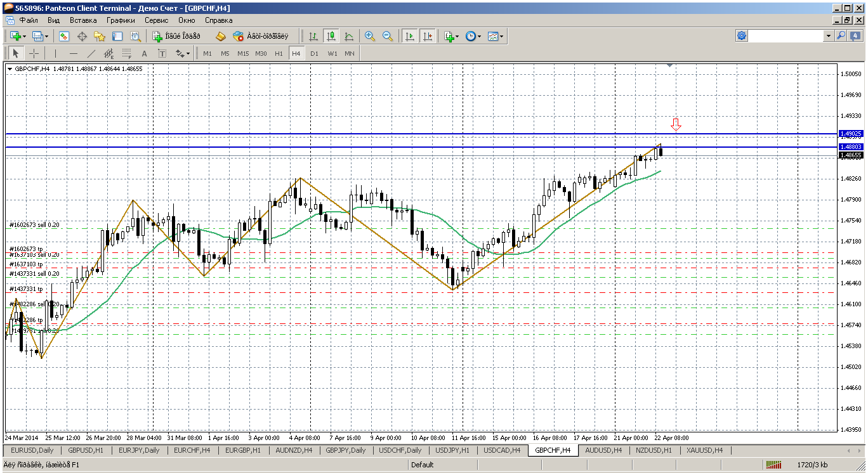The width and height of the screenshot is (868, 473).
Task: Open a new chart window
Action: pyautogui.click(x=16, y=36)
